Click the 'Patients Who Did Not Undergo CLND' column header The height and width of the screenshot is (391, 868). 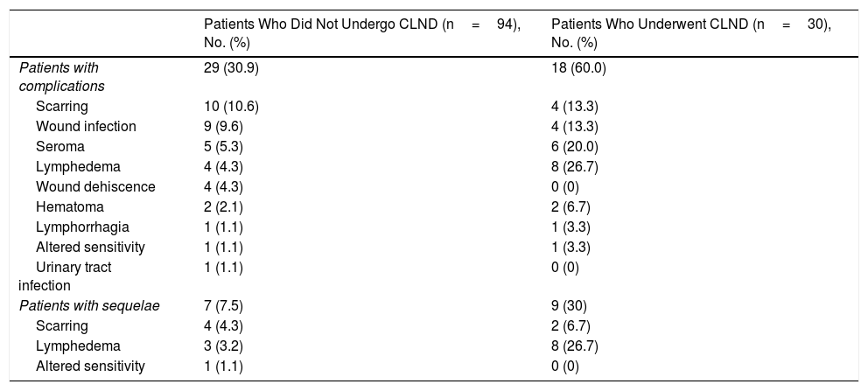click(x=362, y=33)
